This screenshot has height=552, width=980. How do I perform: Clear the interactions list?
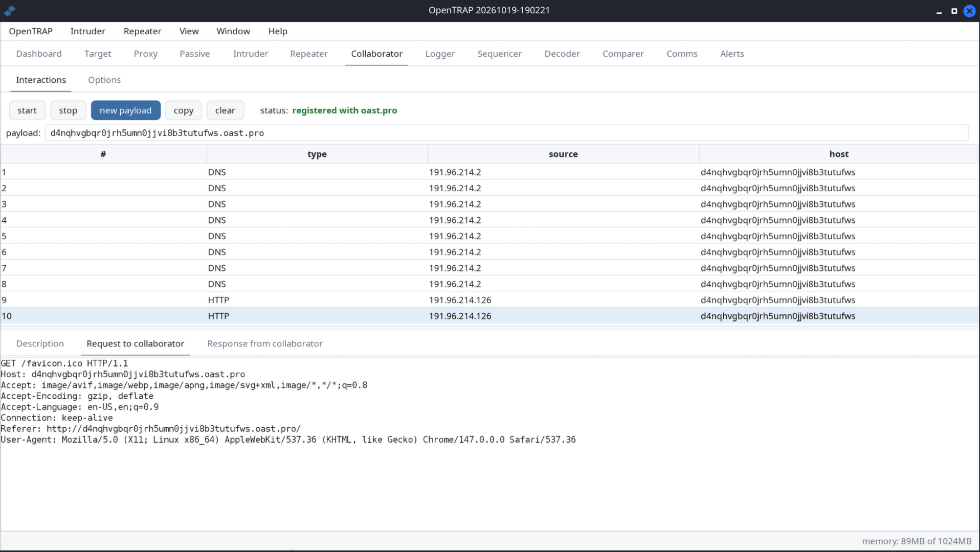[x=225, y=110]
